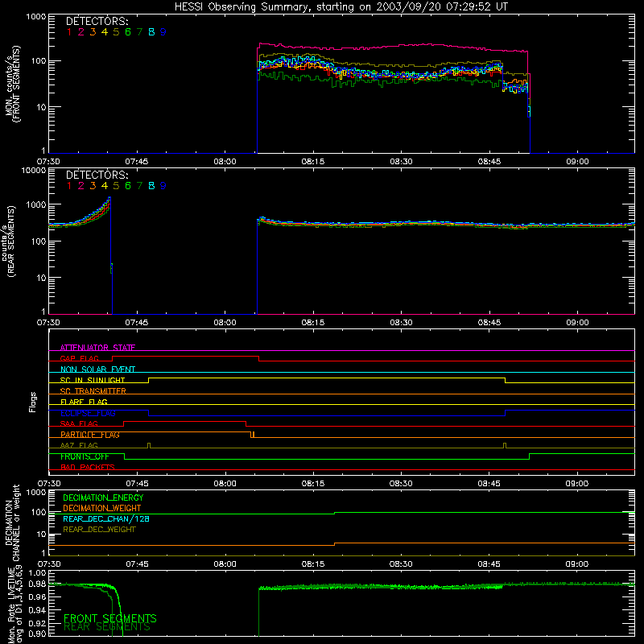Click the vertical Flags axis label
This screenshot has height=644, width=644.
tap(33, 402)
